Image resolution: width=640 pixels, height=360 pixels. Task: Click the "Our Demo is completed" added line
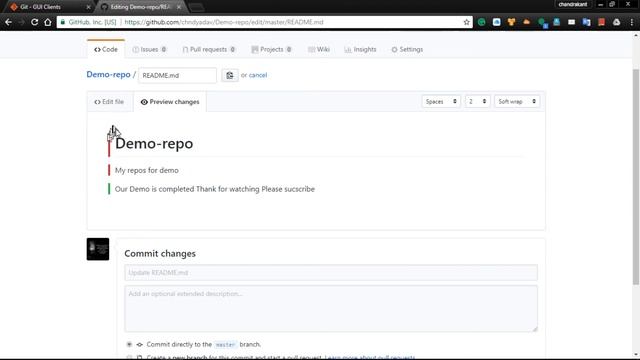(x=215, y=189)
